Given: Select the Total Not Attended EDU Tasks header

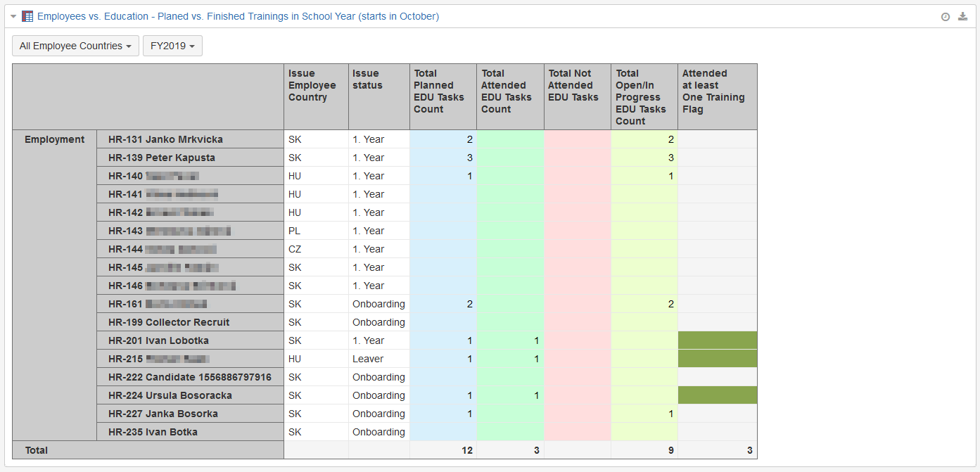Looking at the screenshot, I should point(573,85).
